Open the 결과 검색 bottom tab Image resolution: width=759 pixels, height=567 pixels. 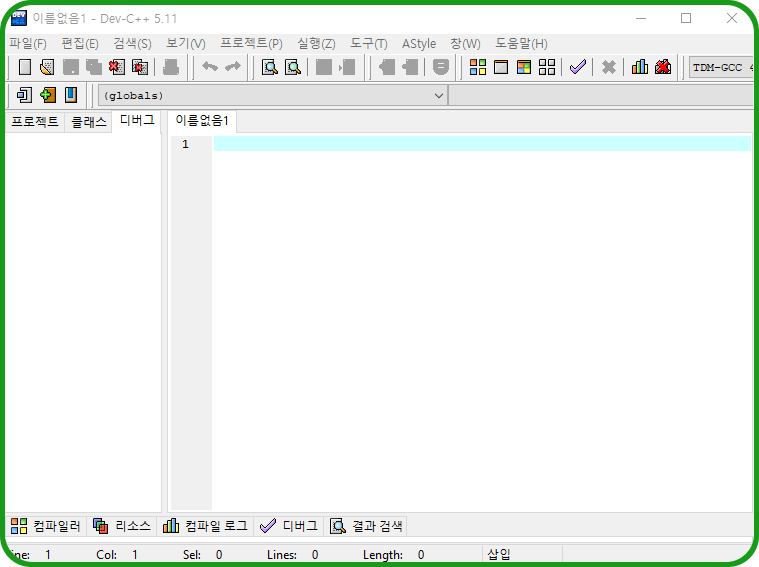365,526
